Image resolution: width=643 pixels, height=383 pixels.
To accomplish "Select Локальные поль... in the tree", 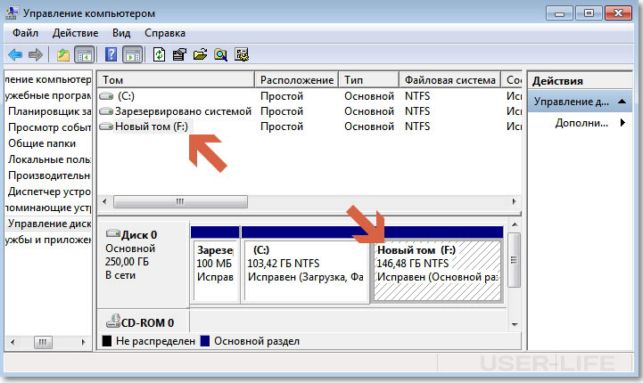I will click(x=50, y=159).
